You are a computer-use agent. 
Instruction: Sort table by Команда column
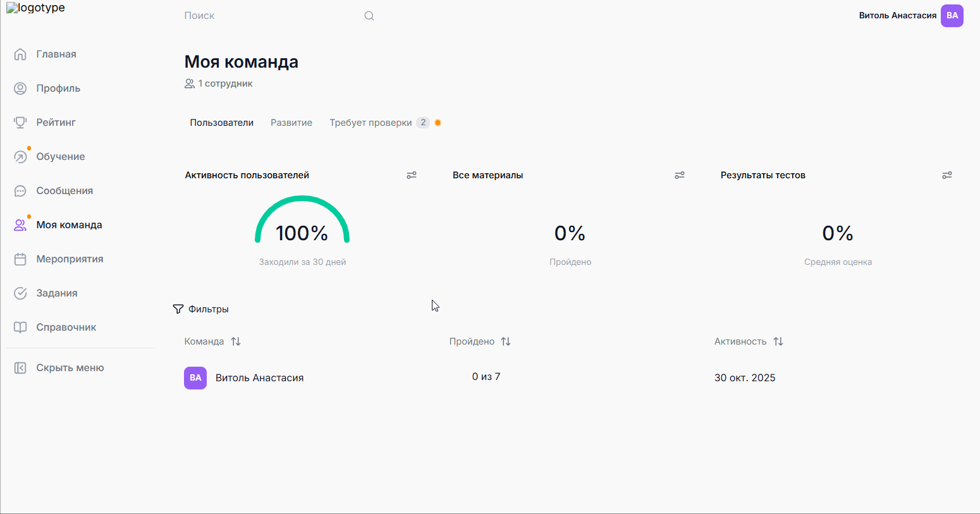[x=236, y=341]
